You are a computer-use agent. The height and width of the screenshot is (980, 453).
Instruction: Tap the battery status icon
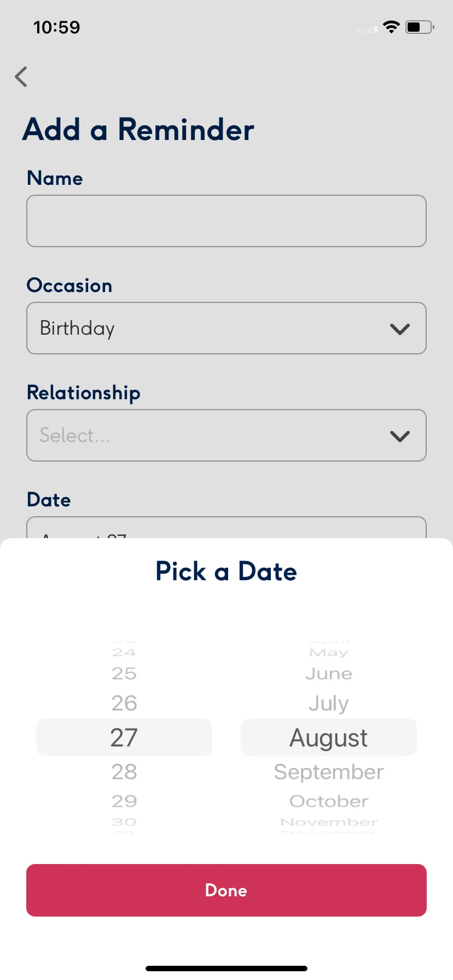point(420,27)
